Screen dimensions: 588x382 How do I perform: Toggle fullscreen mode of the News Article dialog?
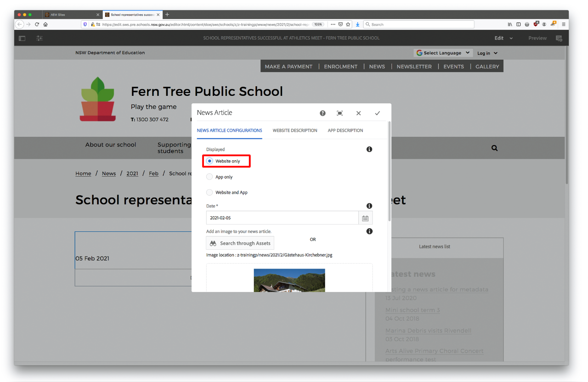tap(340, 113)
